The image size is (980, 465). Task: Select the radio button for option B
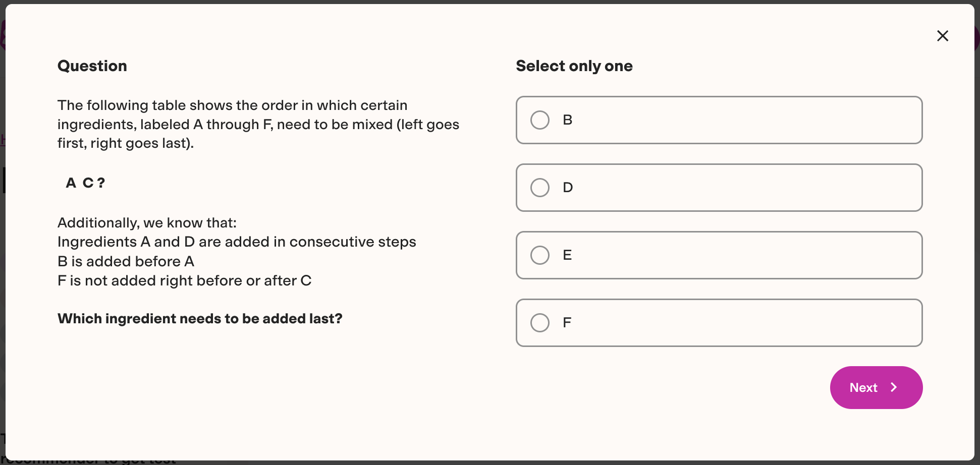[x=540, y=120]
